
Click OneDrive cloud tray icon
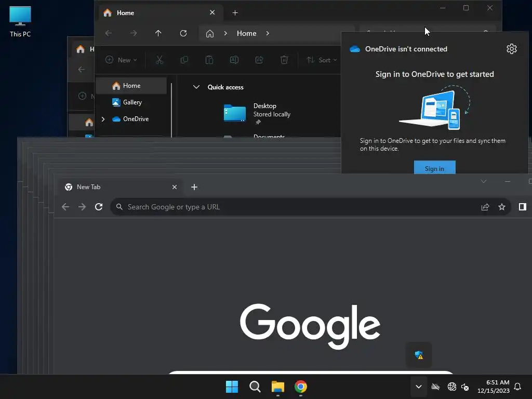point(435,387)
